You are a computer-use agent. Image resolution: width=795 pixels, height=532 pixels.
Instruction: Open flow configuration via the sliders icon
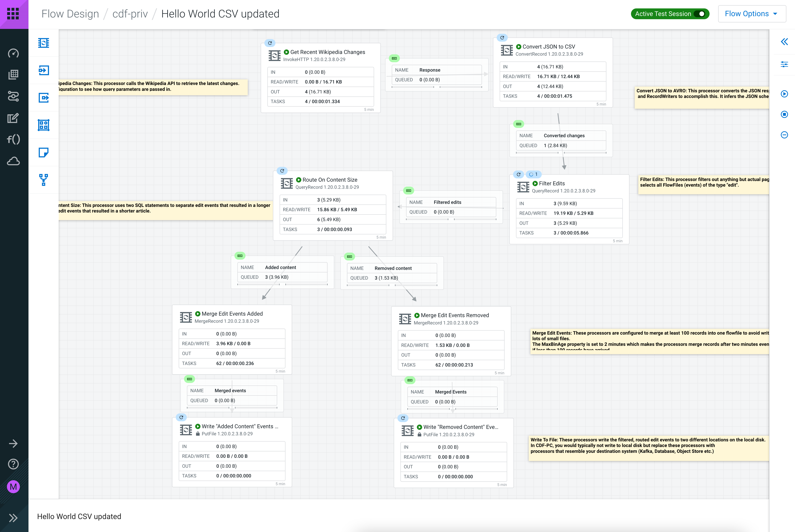784,64
